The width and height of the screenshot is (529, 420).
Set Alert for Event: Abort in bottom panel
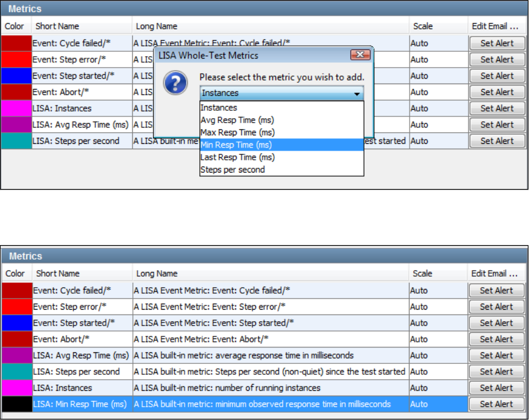click(x=496, y=339)
